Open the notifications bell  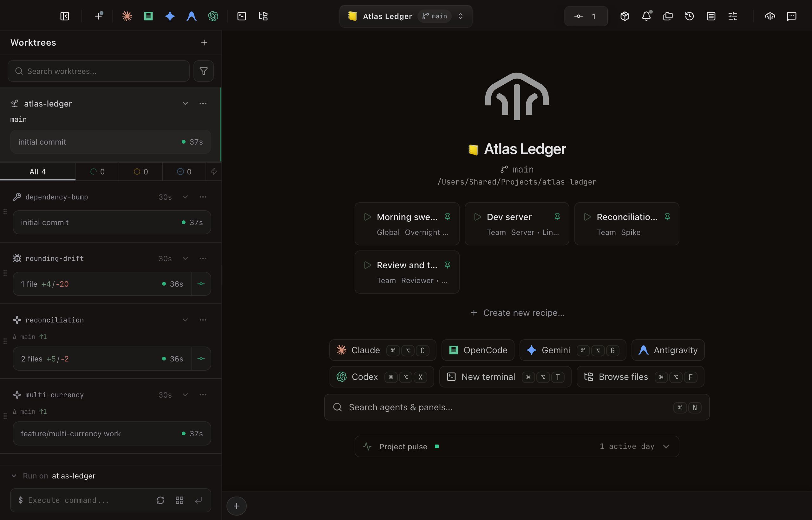point(646,16)
